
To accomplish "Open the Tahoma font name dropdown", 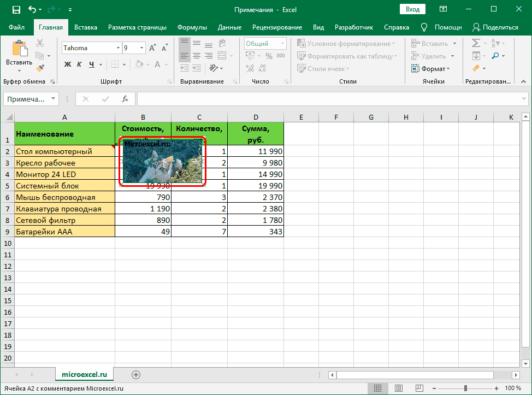I will (x=118, y=48).
